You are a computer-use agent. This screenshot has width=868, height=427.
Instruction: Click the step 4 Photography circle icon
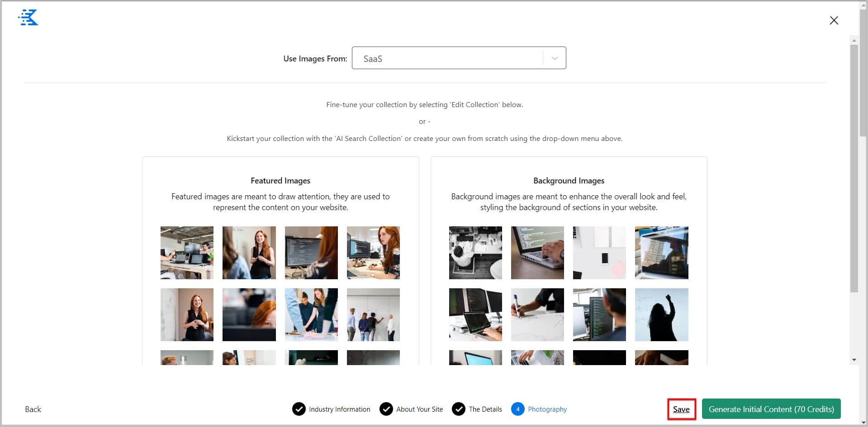517,409
